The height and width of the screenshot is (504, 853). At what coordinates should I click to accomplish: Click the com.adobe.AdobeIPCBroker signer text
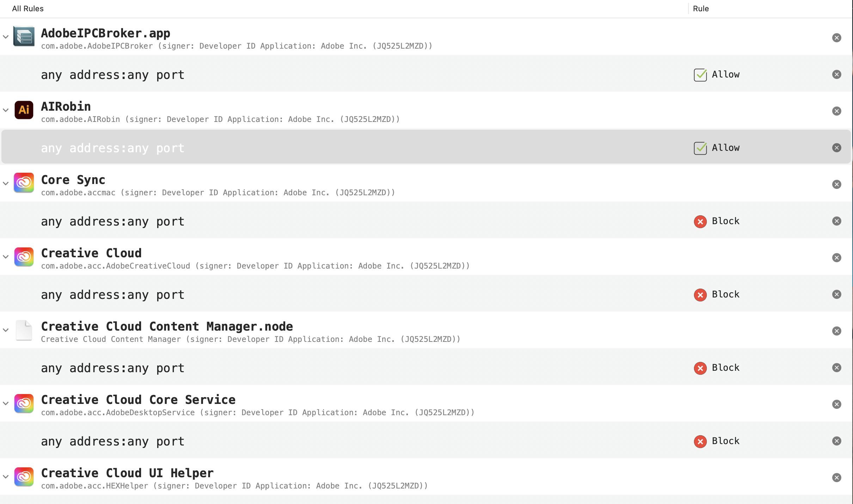coord(237,46)
